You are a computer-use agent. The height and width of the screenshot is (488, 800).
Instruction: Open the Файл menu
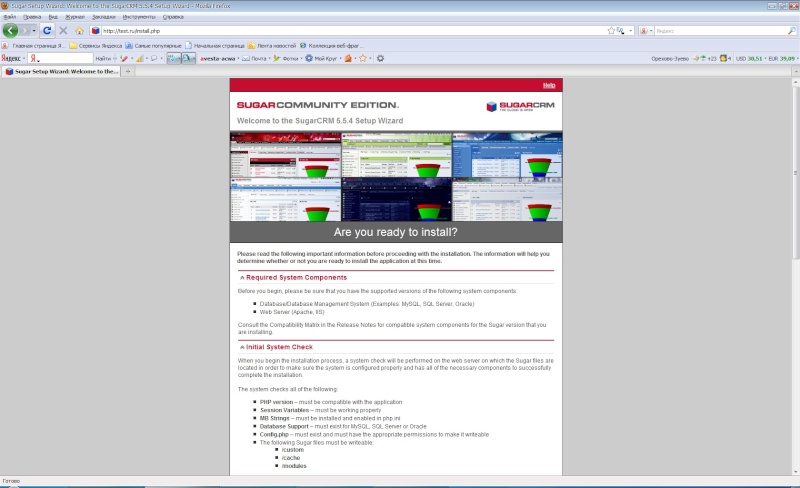click(x=10, y=17)
